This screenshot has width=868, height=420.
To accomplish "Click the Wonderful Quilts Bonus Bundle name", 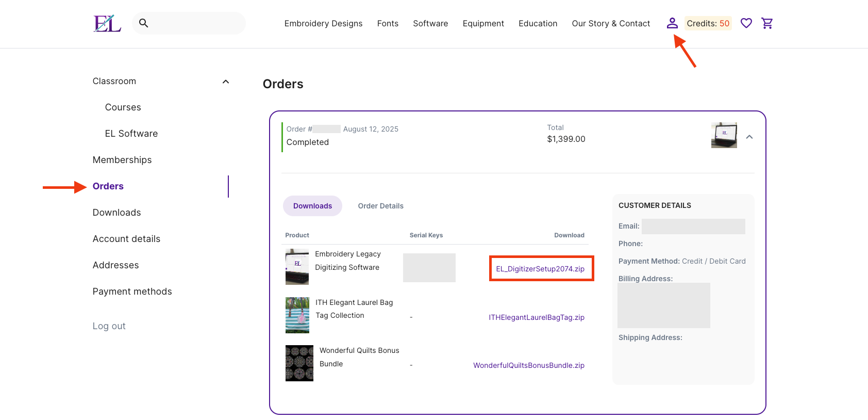I will [x=359, y=357].
